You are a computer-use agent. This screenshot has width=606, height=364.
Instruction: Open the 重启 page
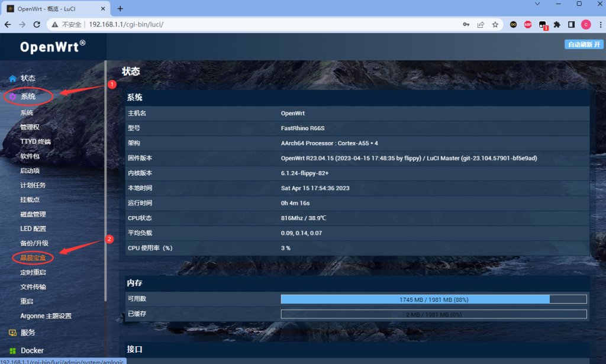click(27, 301)
